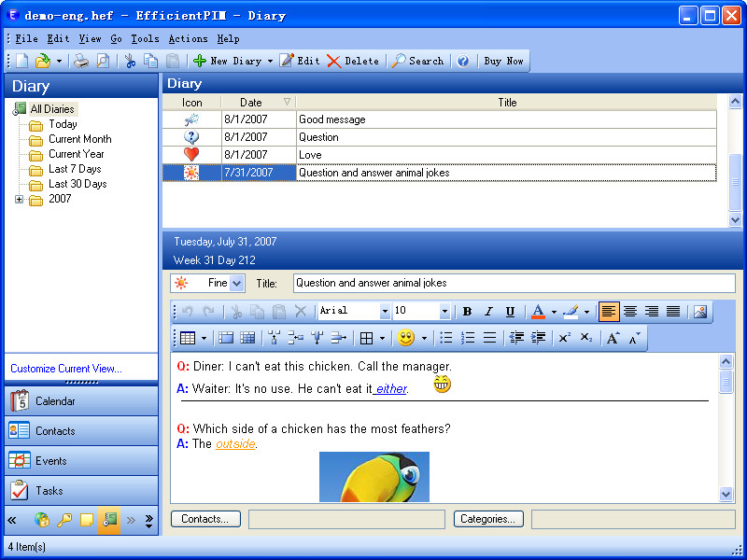The width and height of the screenshot is (747, 560).
Task: Click the printer icon
Action: (81, 61)
